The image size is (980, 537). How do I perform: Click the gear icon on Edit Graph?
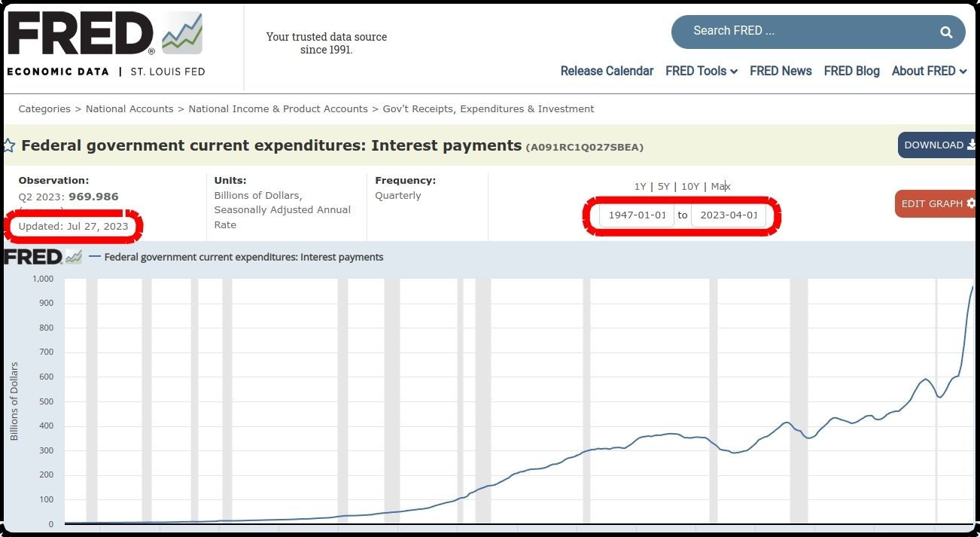coord(971,203)
